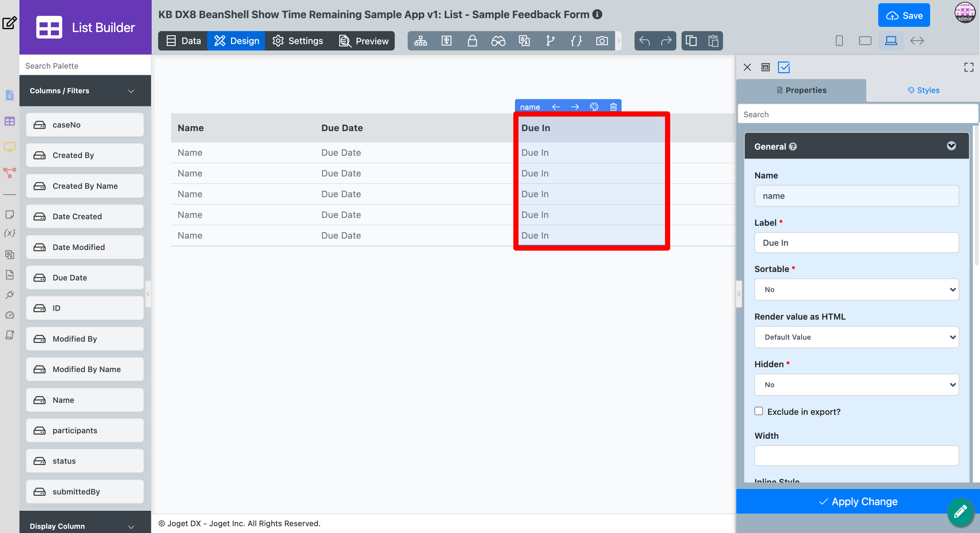Open the userview monitor sidebar icon

click(x=9, y=147)
